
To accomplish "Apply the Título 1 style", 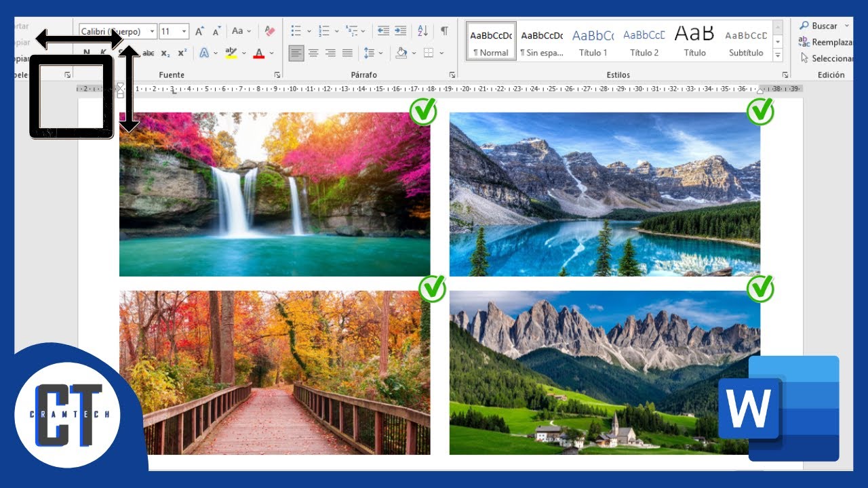I will point(593,41).
